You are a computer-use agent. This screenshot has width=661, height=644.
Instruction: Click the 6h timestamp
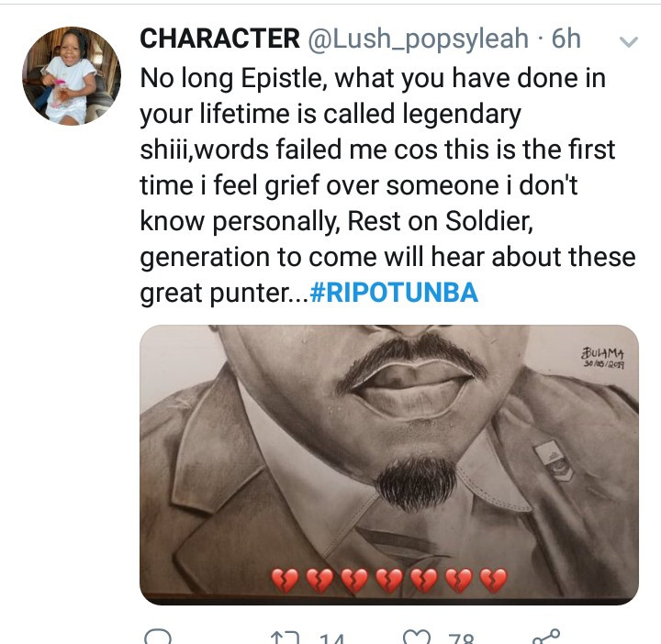pos(566,39)
